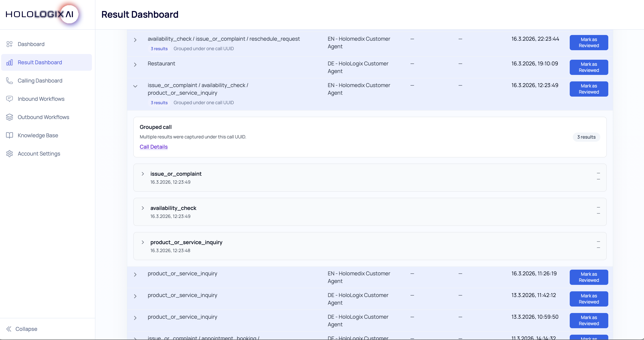Go to Knowledge Base menu item

click(38, 135)
